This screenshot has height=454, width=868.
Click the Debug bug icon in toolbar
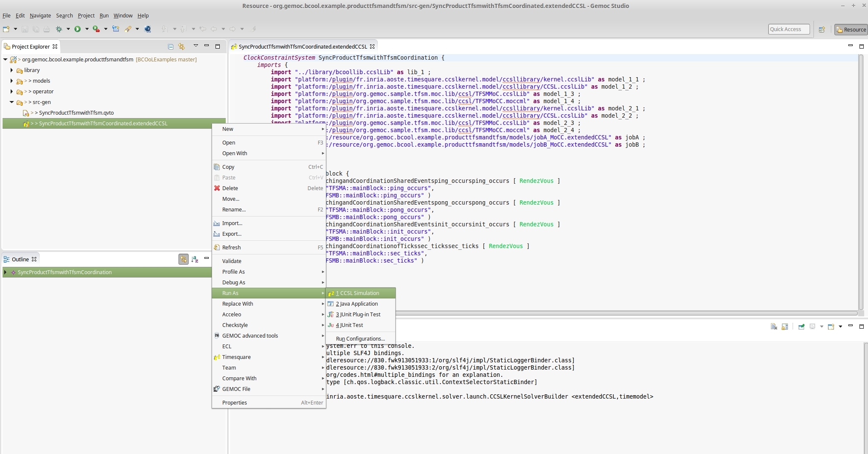tap(59, 29)
